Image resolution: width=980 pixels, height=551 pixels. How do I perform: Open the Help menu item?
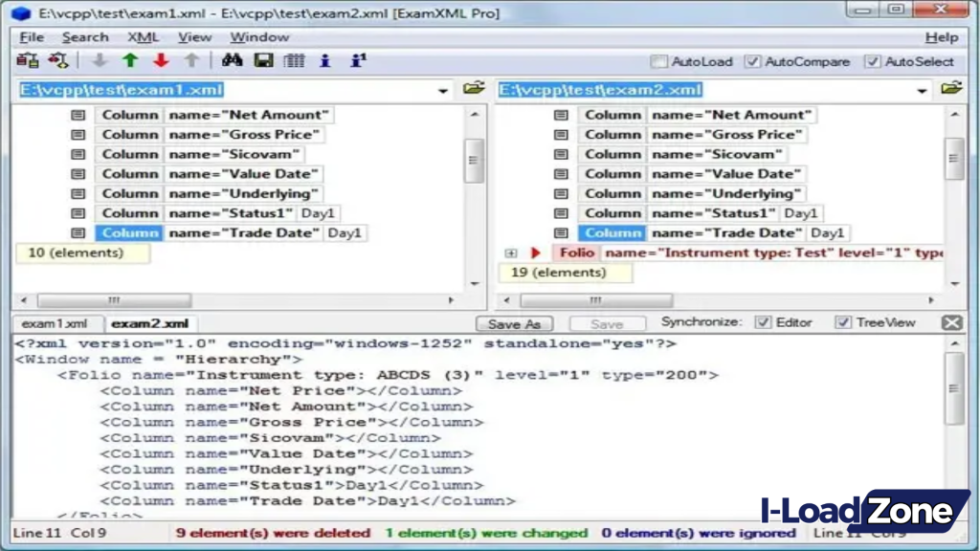point(943,36)
